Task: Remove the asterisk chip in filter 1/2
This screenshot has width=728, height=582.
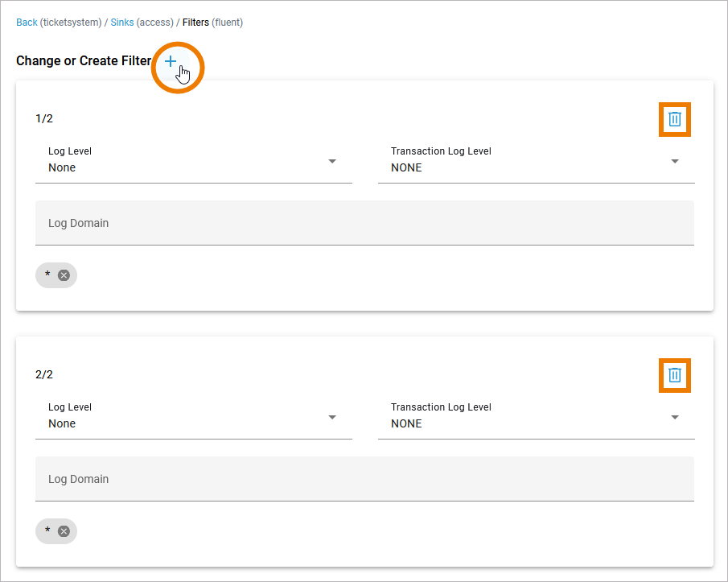Action: (x=64, y=275)
